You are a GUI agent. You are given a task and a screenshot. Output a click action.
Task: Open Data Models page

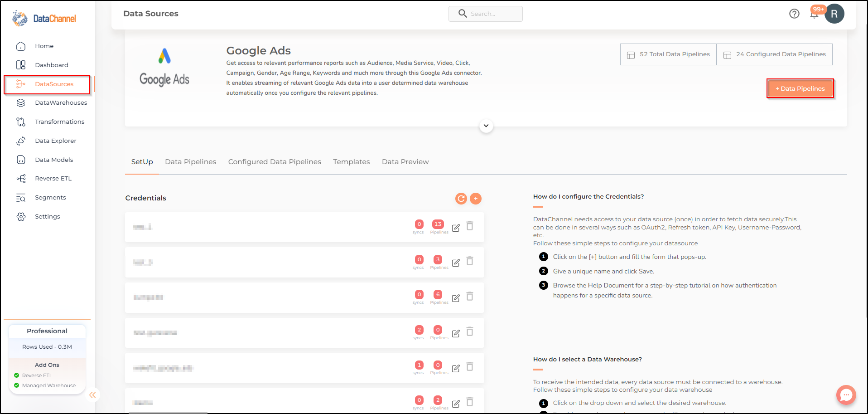pos(54,160)
